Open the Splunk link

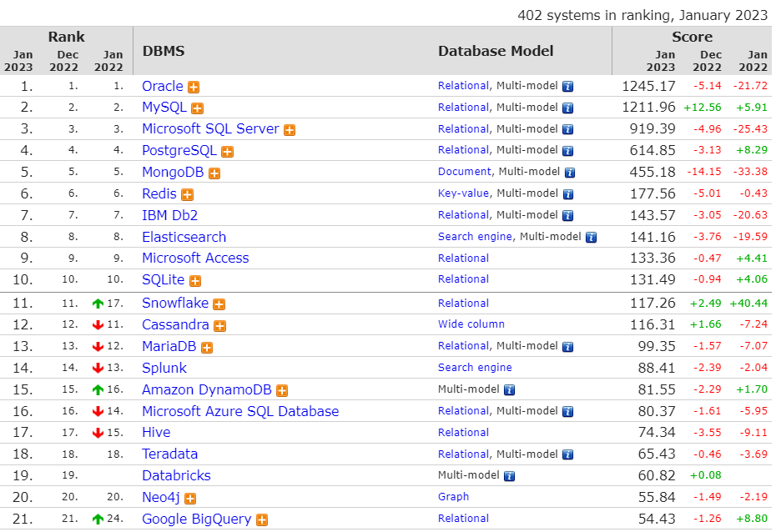coord(164,369)
